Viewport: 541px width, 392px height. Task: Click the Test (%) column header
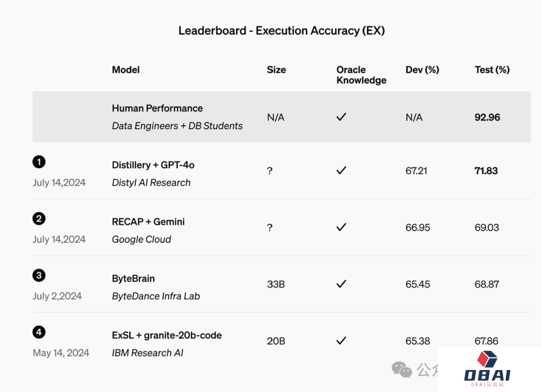click(x=492, y=70)
